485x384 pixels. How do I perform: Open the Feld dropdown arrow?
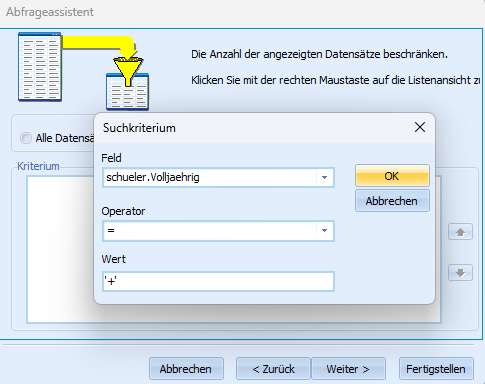pyautogui.click(x=324, y=177)
